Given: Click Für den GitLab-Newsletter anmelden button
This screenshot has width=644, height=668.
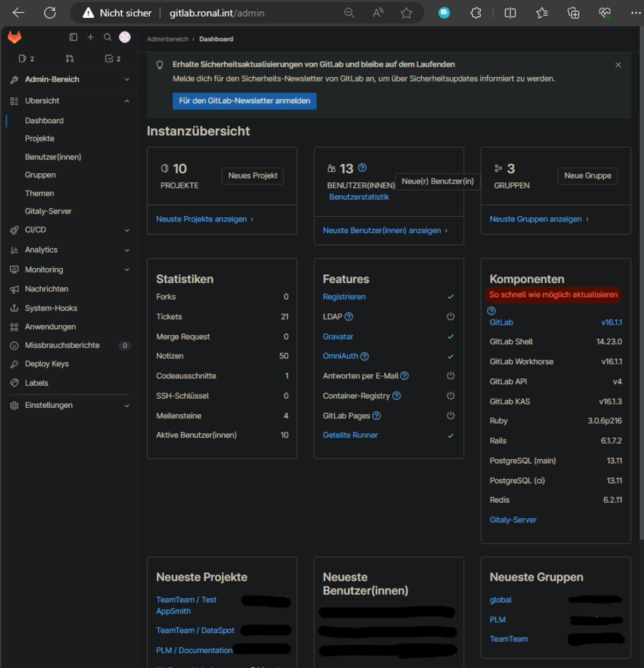Looking at the screenshot, I should 244,101.
